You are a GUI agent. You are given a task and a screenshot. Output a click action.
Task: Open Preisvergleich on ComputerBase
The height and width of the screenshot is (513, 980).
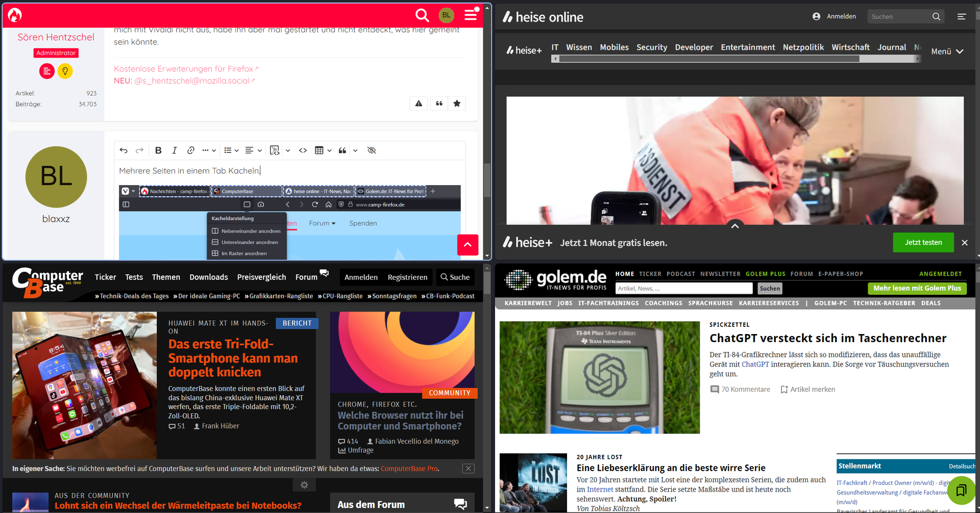click(262, 277)
